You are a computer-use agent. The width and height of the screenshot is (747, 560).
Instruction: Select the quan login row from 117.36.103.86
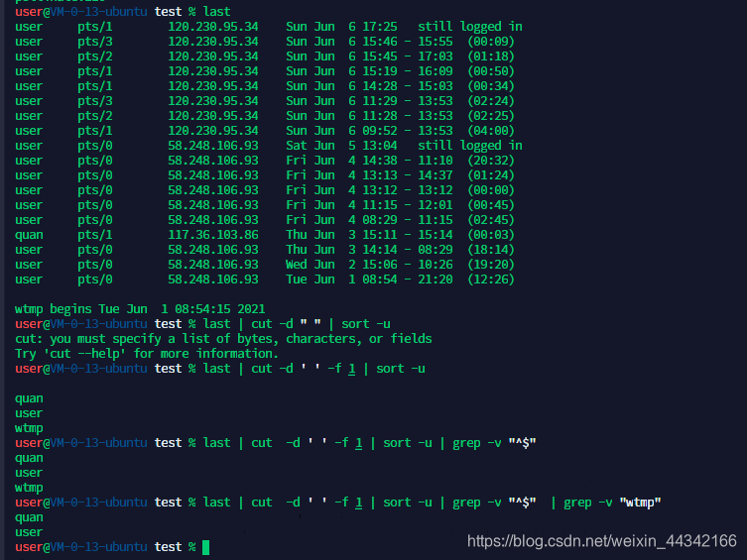pyautogui.click(x=265, y=235)
